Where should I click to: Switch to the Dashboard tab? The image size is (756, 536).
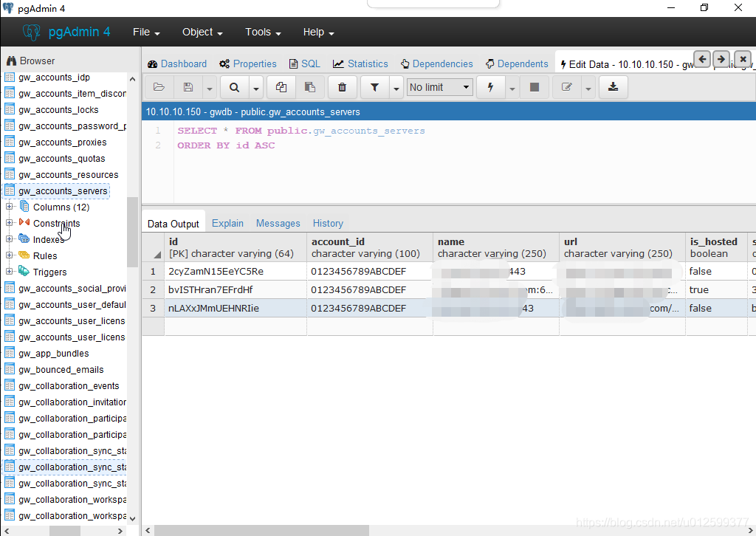(x=177, y=63)
